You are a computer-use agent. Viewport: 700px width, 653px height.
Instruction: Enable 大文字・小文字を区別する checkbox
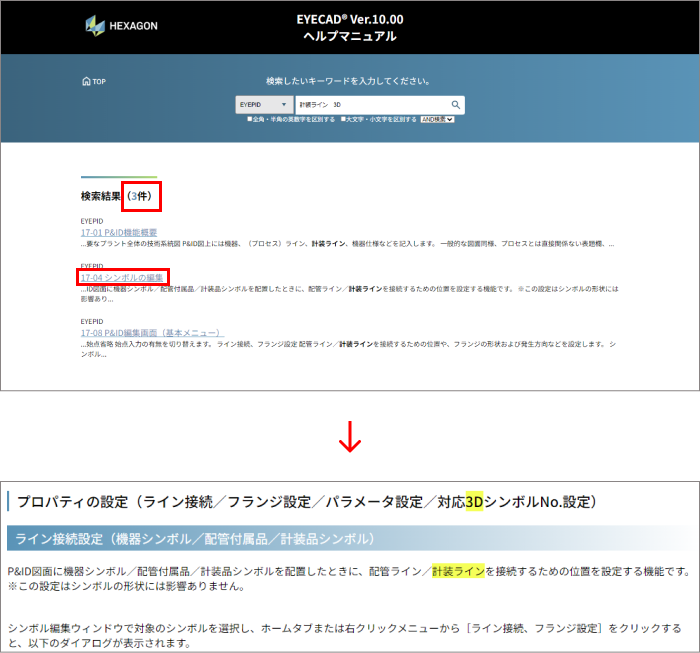tap(343, 119)
